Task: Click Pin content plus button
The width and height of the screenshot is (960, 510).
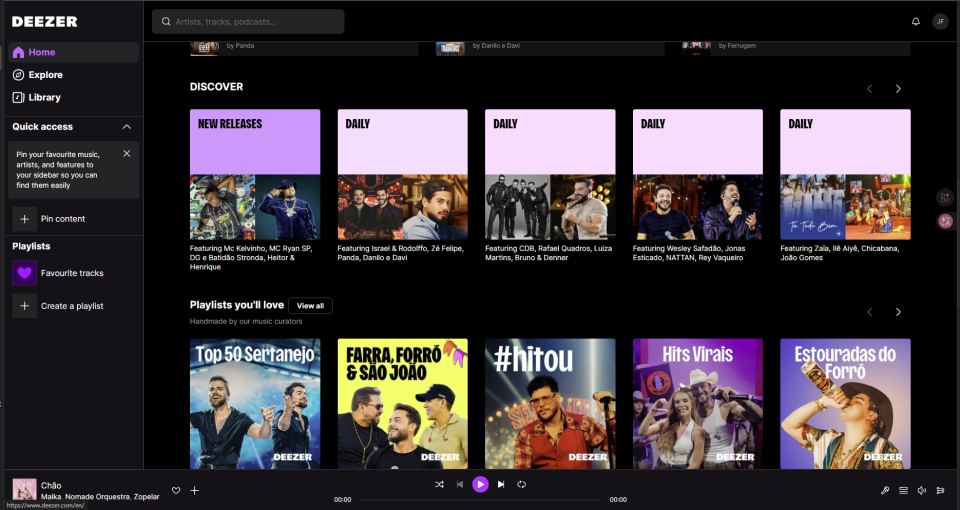Action: pos(24,219)
